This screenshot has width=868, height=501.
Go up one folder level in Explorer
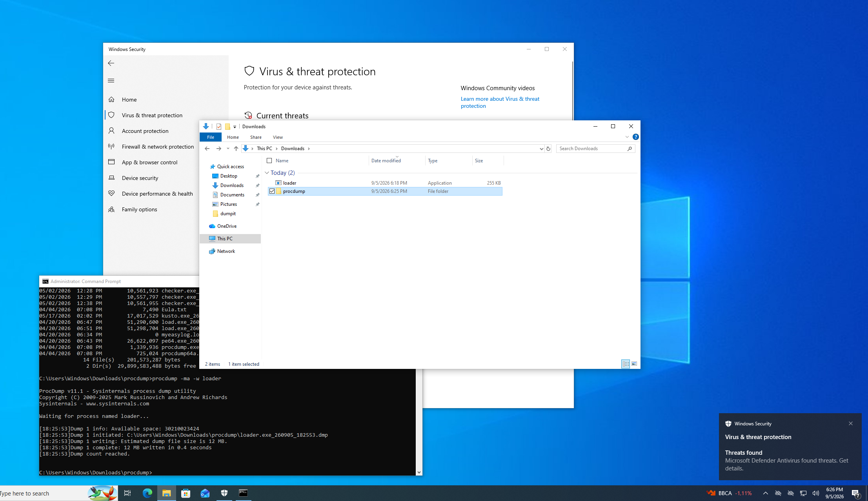236,149
